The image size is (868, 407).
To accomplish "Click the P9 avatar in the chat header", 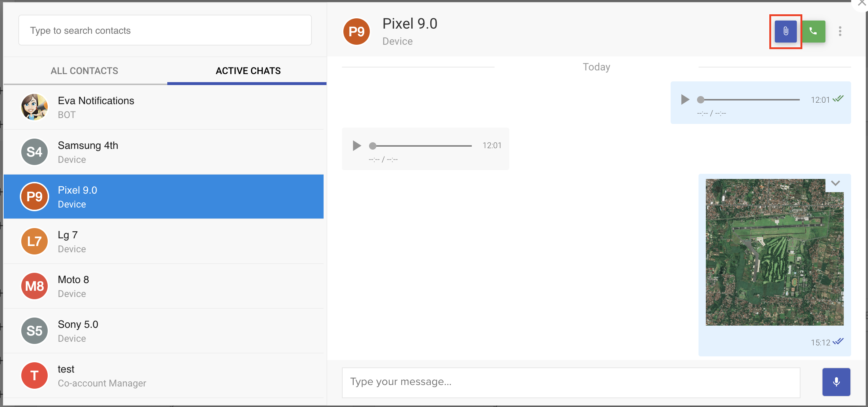I will pyautogui.click(x=356, y=32).
